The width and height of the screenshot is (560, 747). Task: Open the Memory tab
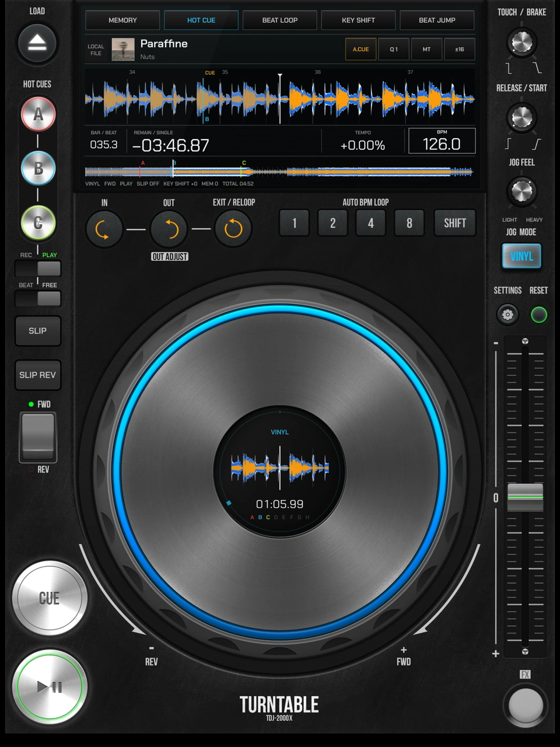[123, 20]
